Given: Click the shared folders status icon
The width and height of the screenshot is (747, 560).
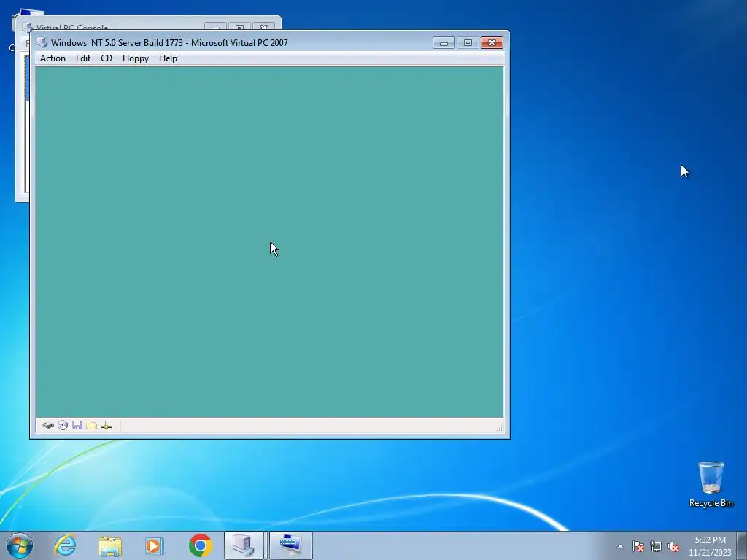Looking at the screenshot, I should (x=91, y=425).
